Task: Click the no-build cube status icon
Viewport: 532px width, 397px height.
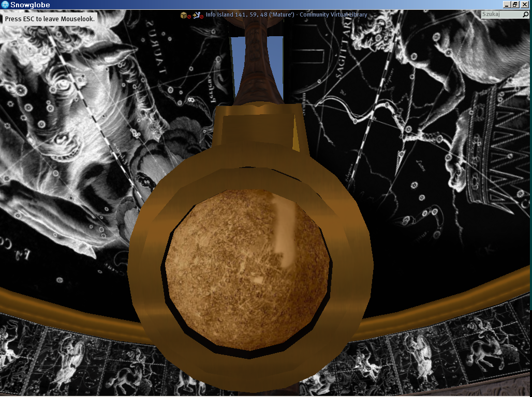Action: click(x=186, y=16)
